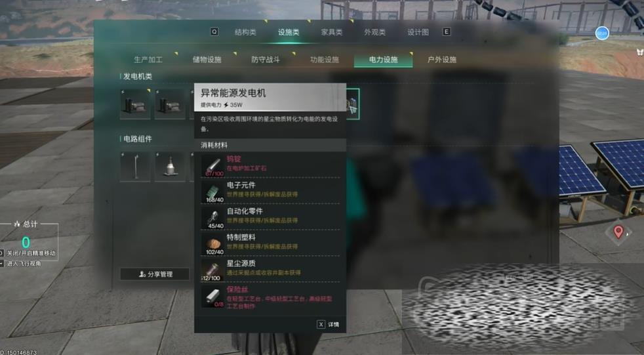Click the 特制塑料 material icon
The image size is (644, 355).
214,245
